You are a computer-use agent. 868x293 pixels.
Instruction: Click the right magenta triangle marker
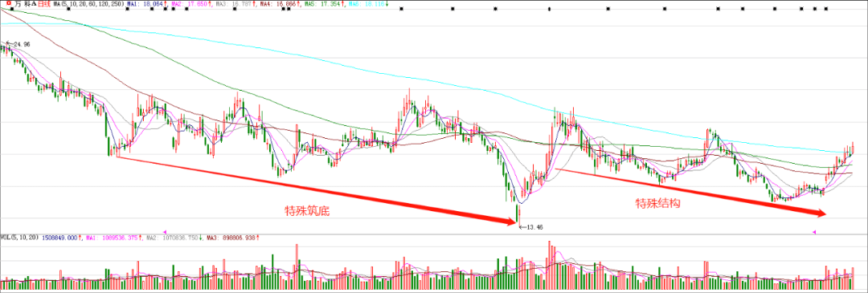coord(813,232)
